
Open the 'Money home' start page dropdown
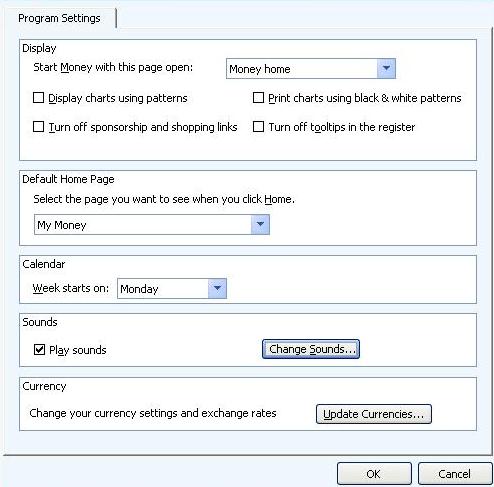pyautogui.click(x=311, y=69)
